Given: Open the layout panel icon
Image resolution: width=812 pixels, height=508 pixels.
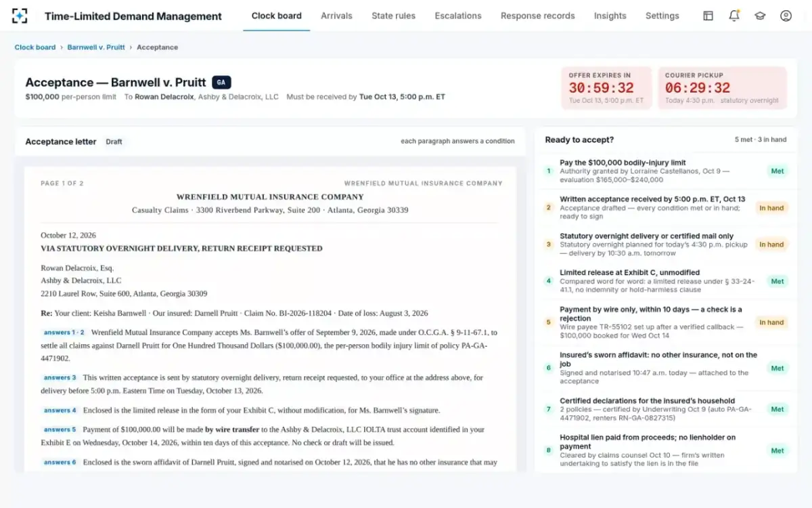Looking at the screenshot, I should (x=708, y=16).
